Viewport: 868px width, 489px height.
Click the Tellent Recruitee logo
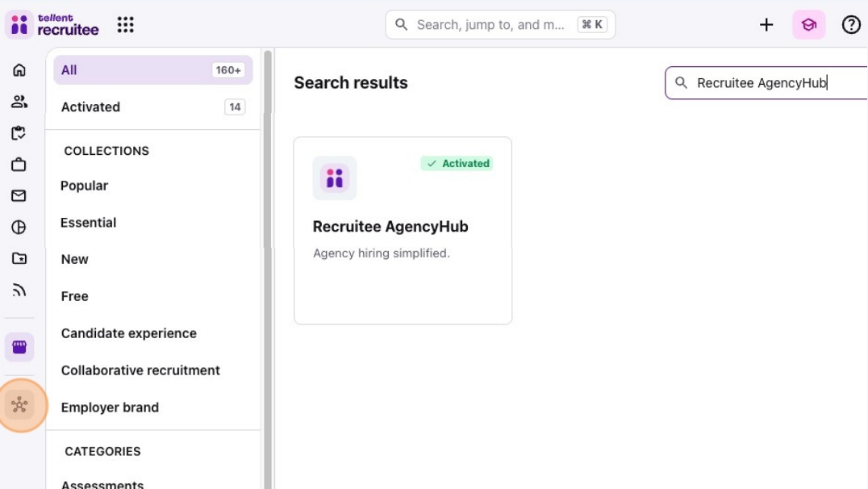(52, 24)
